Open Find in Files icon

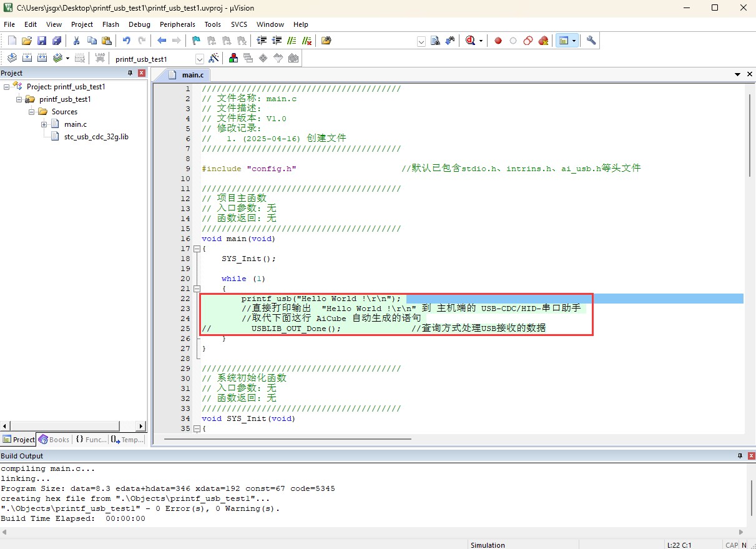326,41
